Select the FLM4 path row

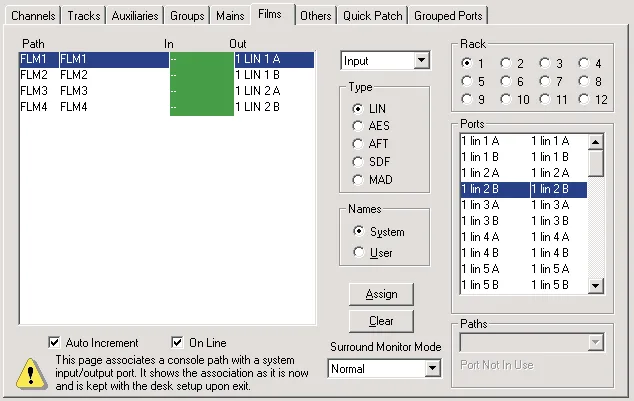(x=167, y=107)
